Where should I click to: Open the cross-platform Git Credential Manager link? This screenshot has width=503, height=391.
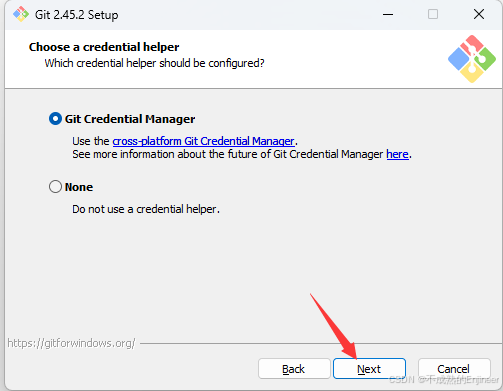(203, 141)
